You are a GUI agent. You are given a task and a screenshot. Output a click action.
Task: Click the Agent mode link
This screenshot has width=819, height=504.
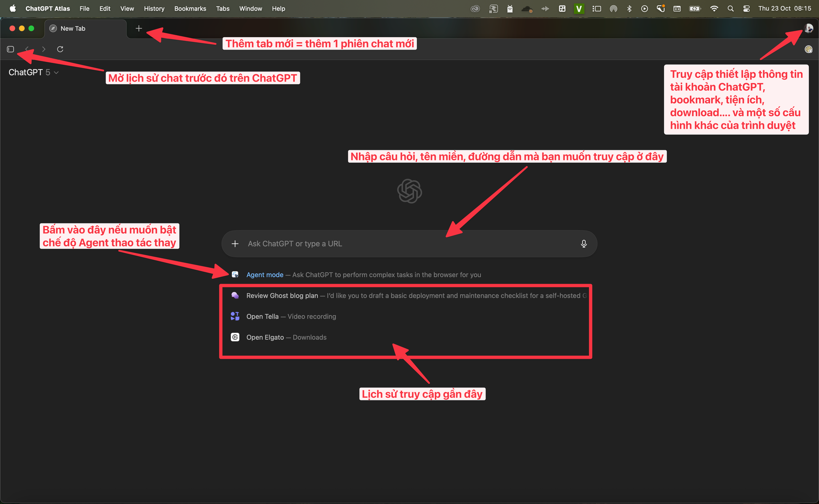coord(265,275)
